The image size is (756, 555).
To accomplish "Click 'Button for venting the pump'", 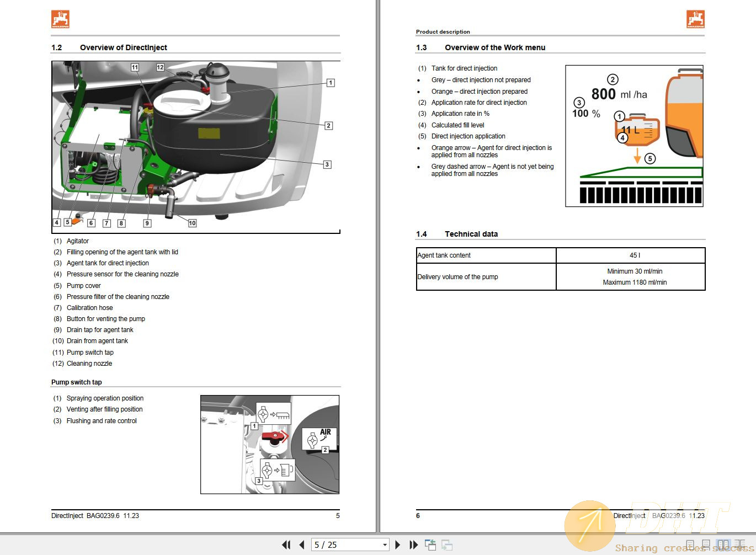I will pyautogui.click(x=106, y=319).
